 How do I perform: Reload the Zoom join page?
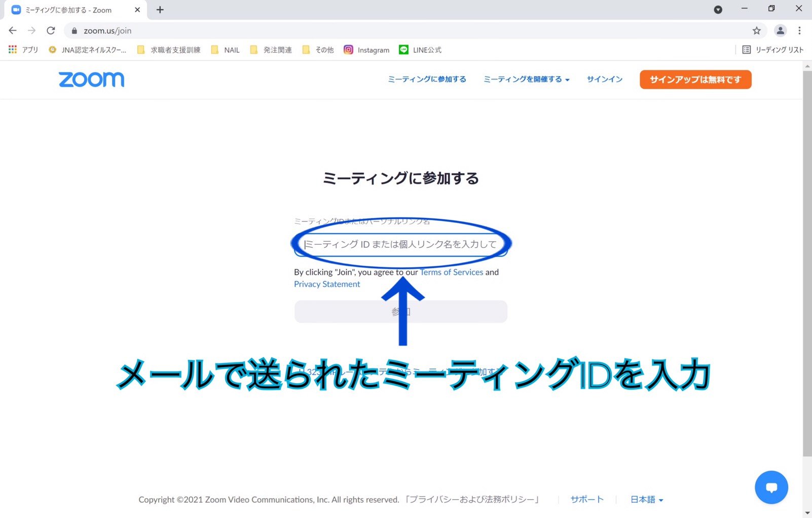coord(51,30)
